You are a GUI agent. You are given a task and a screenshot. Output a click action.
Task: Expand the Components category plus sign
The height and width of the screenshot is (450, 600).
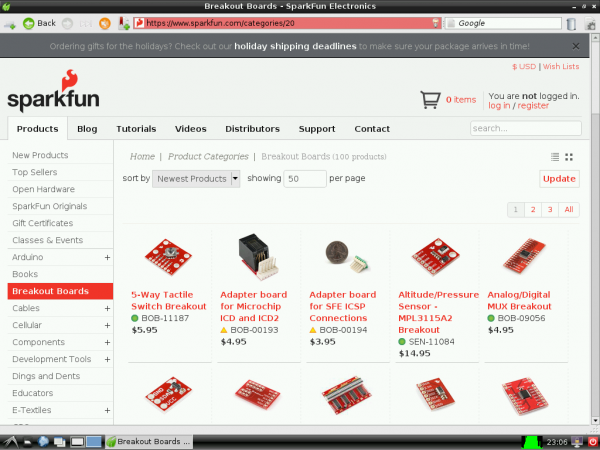[108, 342]
